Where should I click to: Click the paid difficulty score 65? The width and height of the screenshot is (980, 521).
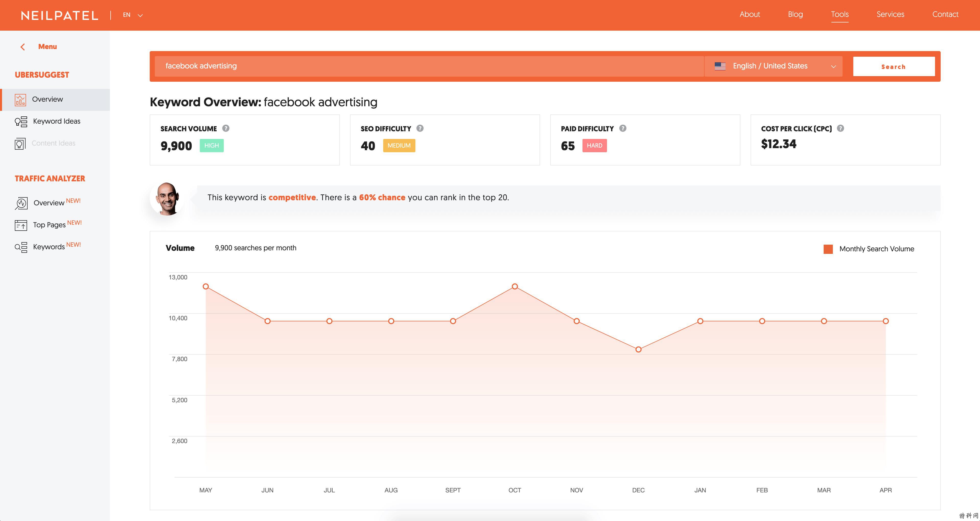568,146
